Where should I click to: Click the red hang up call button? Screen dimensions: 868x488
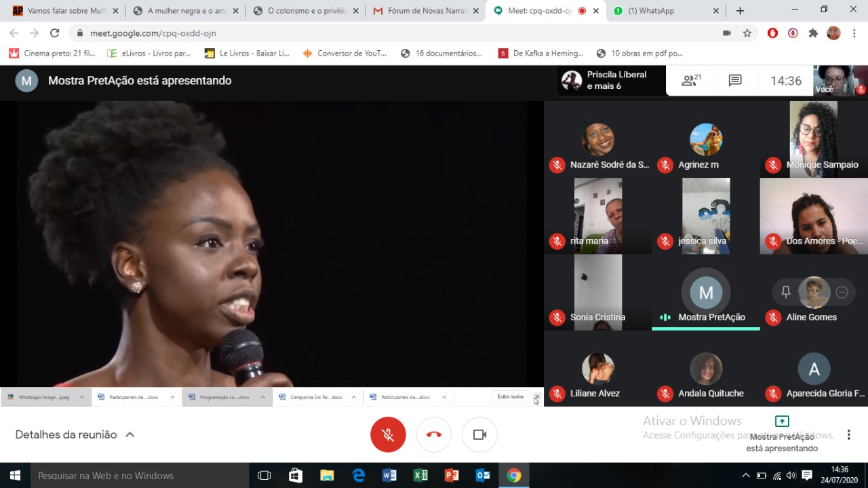[x=434, y=434]
